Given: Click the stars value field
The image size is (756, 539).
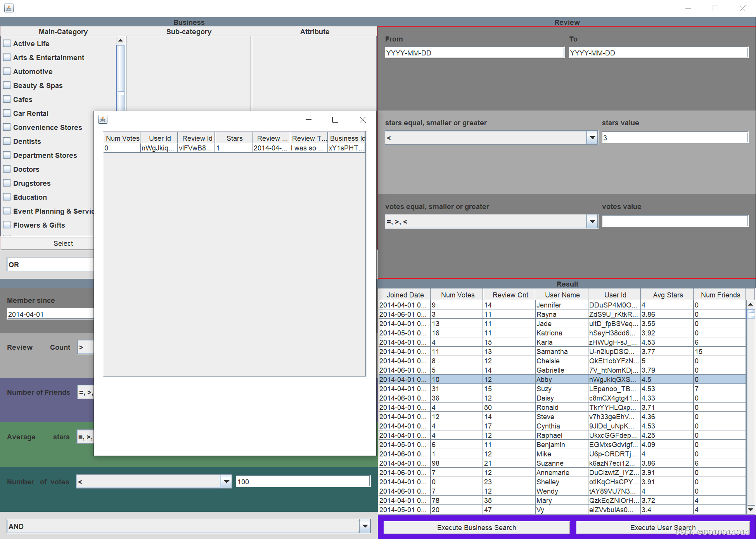Looking at the screenshot, I should pos(675,137).
